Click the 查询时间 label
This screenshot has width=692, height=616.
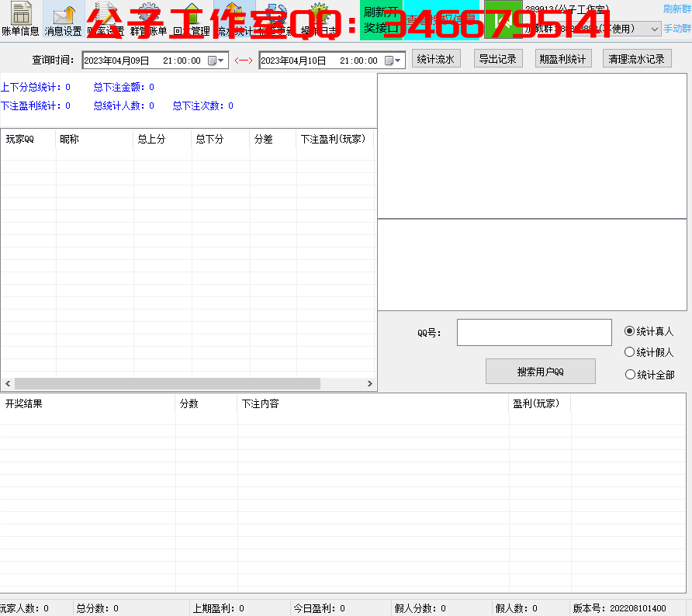[53, 60]
